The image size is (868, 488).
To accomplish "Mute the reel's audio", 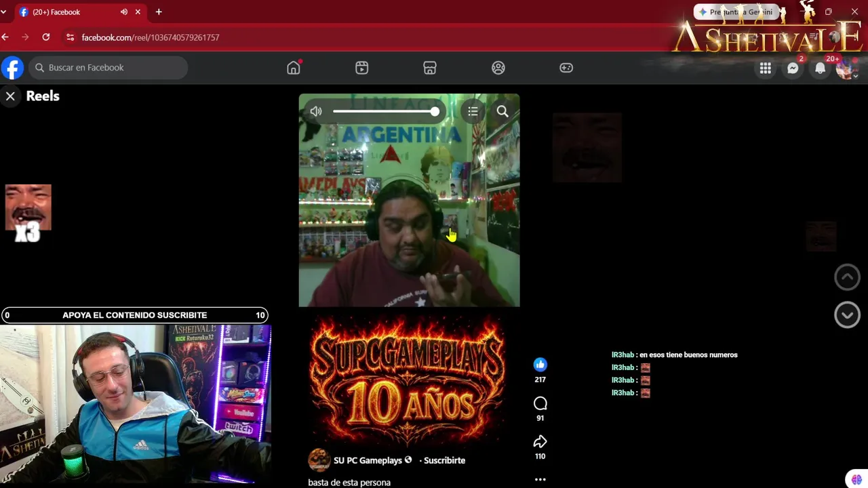I will pos(316,111).
